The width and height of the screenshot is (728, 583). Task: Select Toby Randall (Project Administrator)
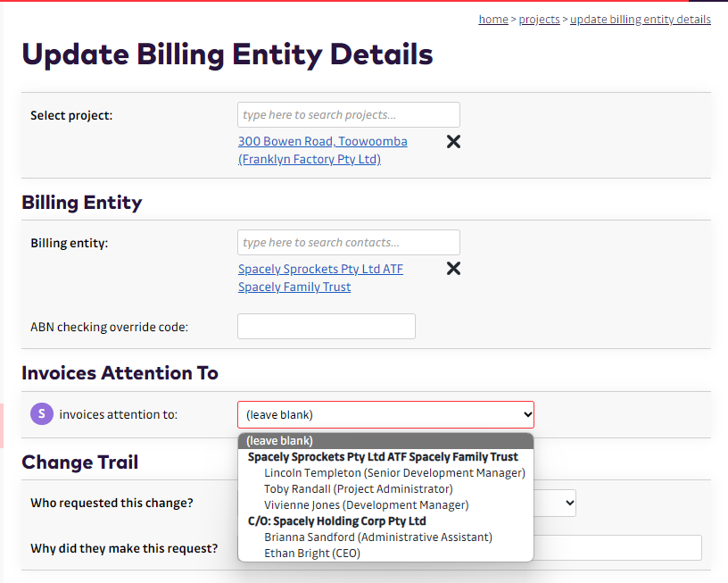pyautogui.click(x=359, y=488)
